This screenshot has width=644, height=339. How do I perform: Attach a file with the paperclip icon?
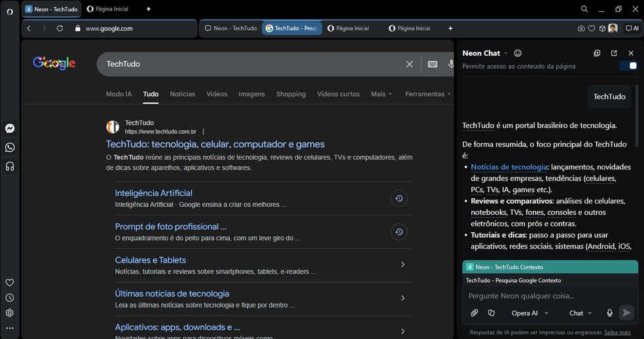click(x=474, y=313)
